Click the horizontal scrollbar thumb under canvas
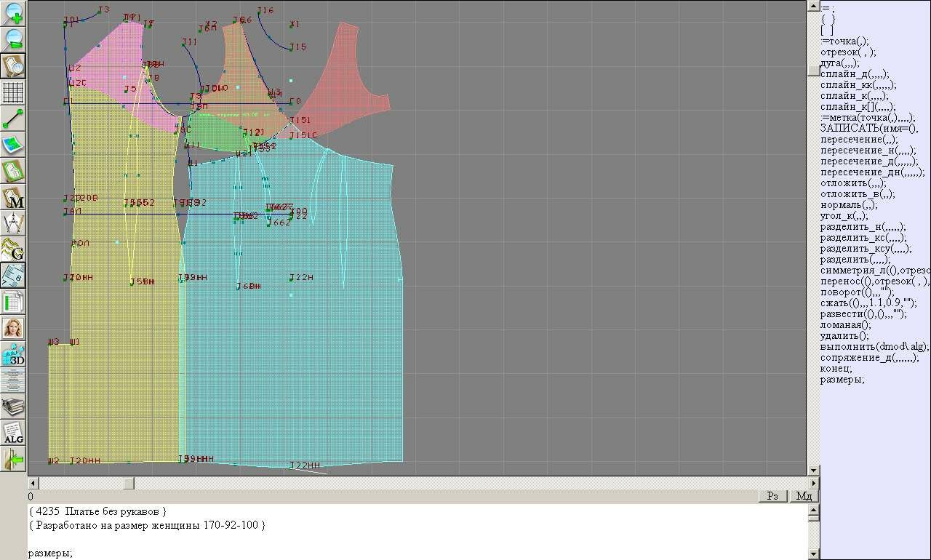Image resolution: width=931 pixels, height=560 pixels. (128, 483)
